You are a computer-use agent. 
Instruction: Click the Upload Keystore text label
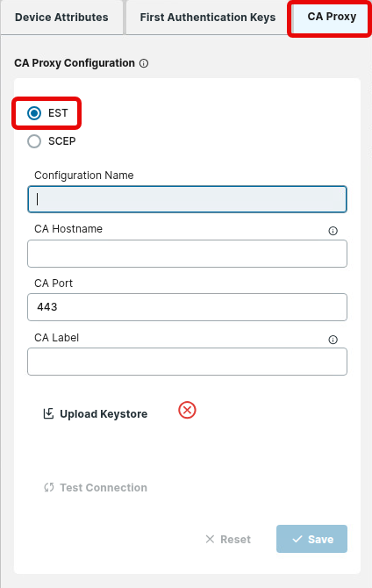[104, 414]
